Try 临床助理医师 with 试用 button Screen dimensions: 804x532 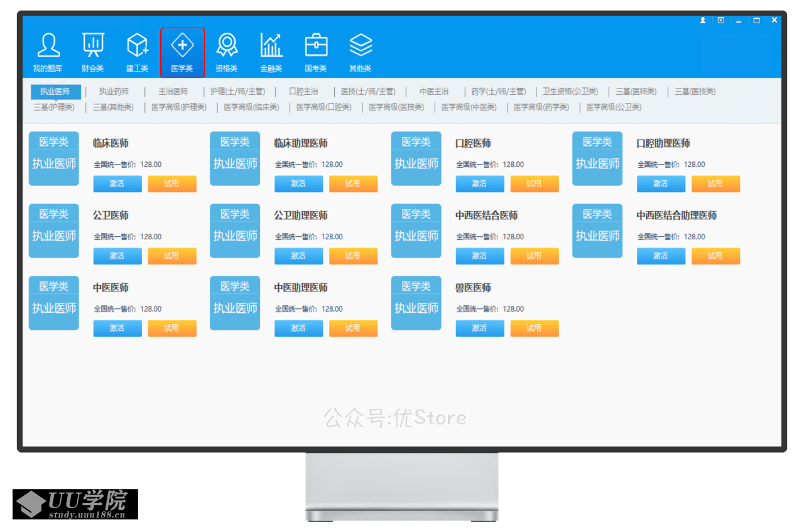[353, 183]
